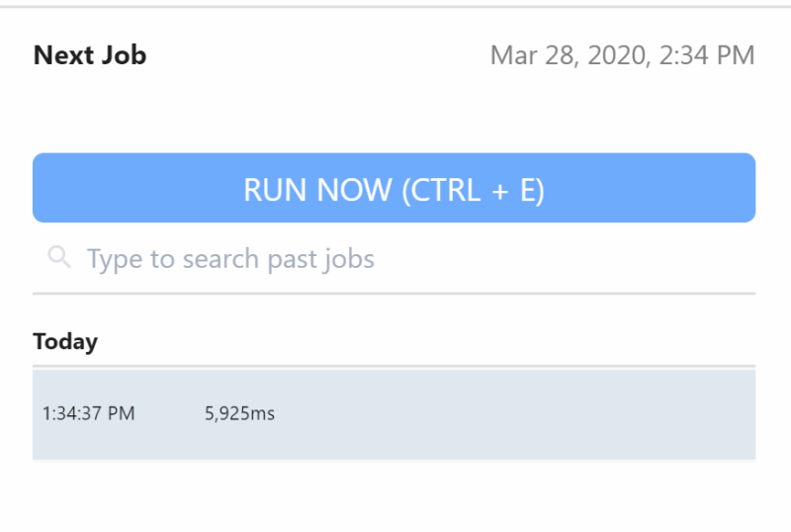The height and width of the screenshot is (532, 791).
Task: Select the 1:34:37 PM job entry
Action: [394, 414]
